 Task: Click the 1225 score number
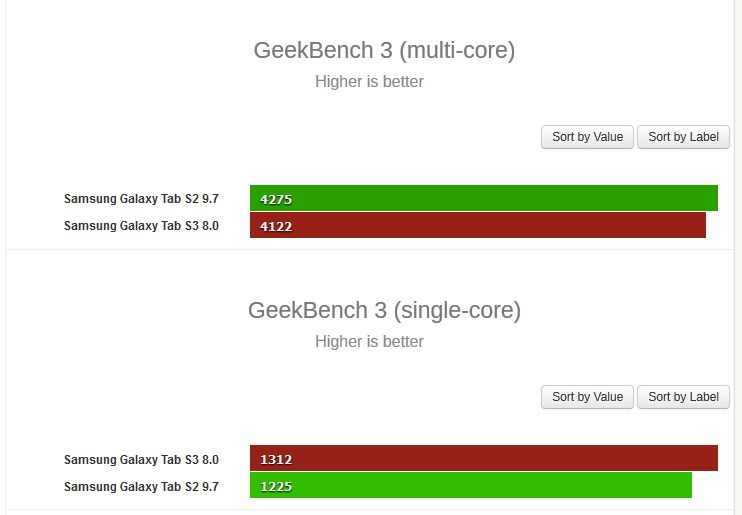pyautogui.click(x=276, y=487)
